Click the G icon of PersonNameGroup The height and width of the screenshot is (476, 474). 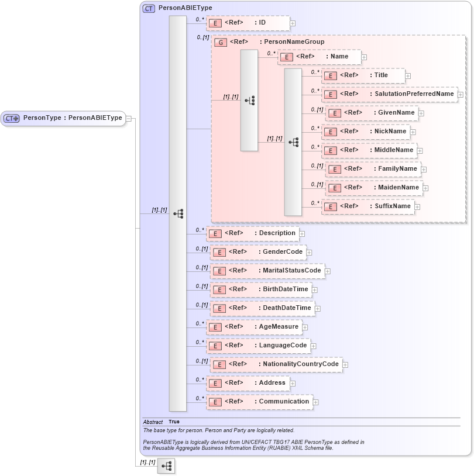coord(220,42)
